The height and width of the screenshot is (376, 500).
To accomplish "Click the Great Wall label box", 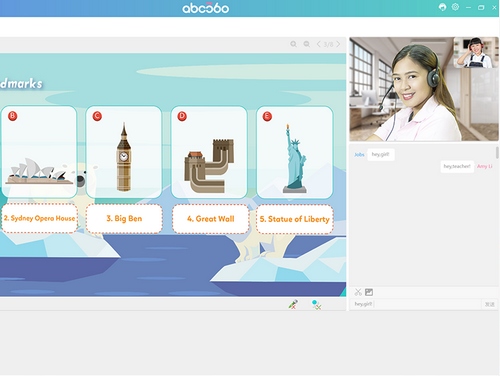I will [211, 219].
